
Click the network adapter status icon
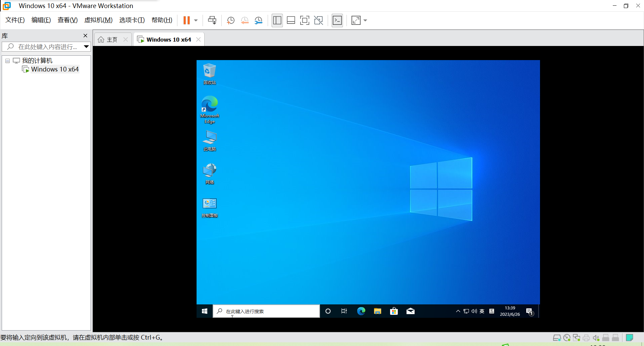coord(577,338)
